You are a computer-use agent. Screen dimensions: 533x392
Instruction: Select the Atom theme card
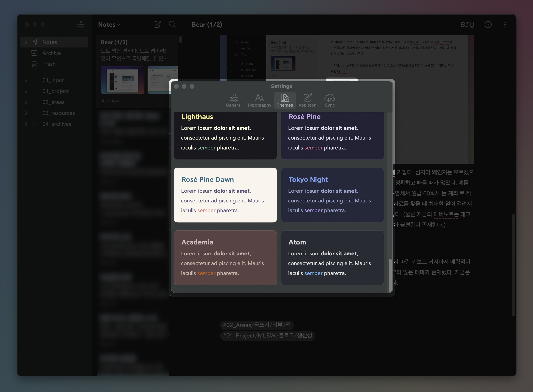pos(332,258)
